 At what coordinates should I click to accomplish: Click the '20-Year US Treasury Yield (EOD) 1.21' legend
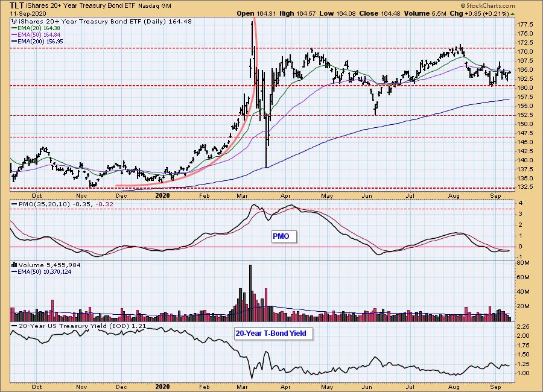tap(78, 326)
